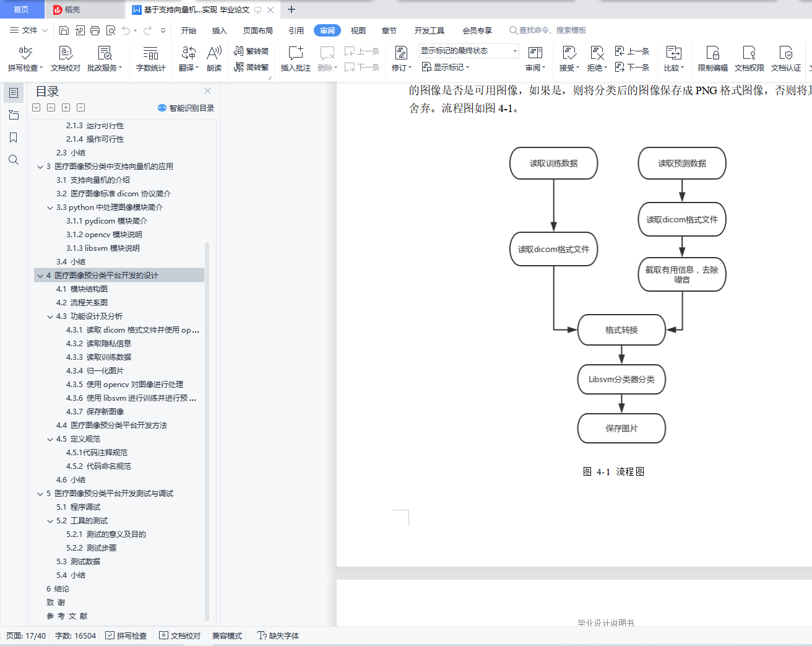Collapse section 4.5 定义规范
Image resolution: width=812 pixels, height=646 pixels.
point(50,439)
